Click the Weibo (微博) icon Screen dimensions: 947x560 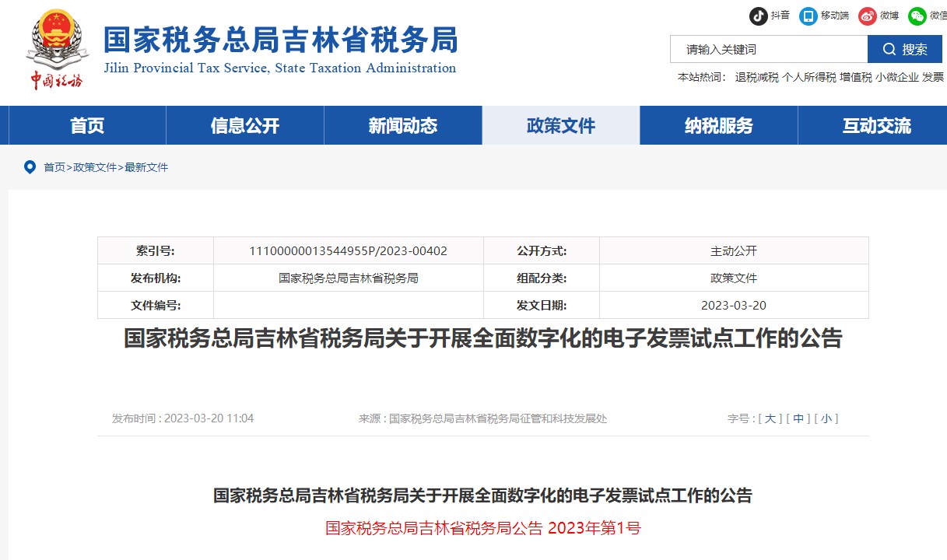(x=867, y=16)
